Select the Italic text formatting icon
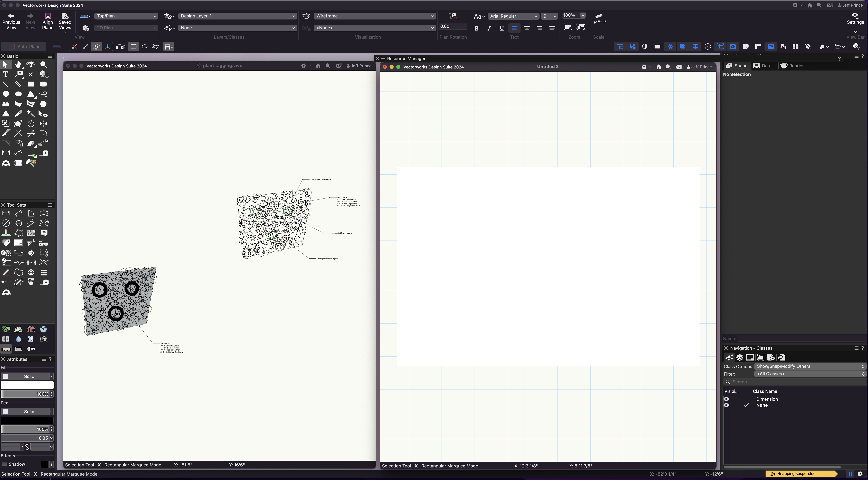The height and width of the screenshot is (480, 868). tap(489, 28)
